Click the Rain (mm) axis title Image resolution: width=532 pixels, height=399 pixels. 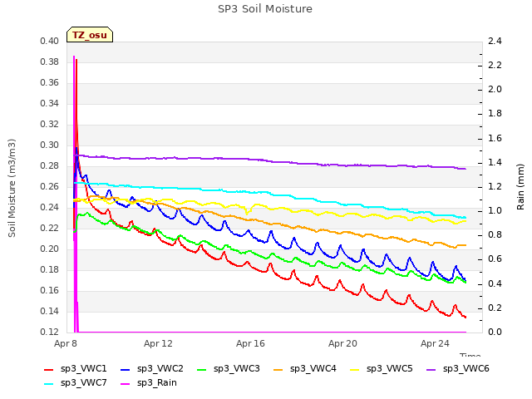coord(520,187)
